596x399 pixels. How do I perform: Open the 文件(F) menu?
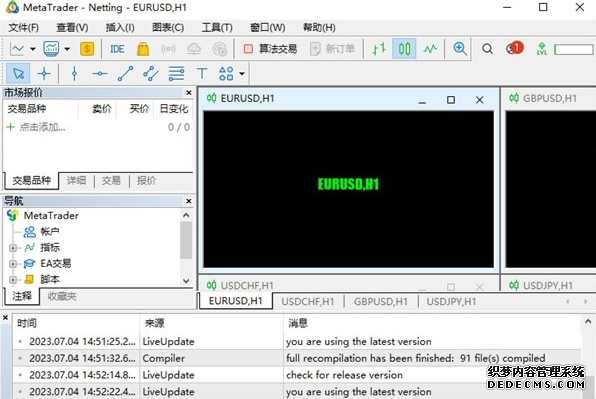pyautogui.click(x=24, y=27)
